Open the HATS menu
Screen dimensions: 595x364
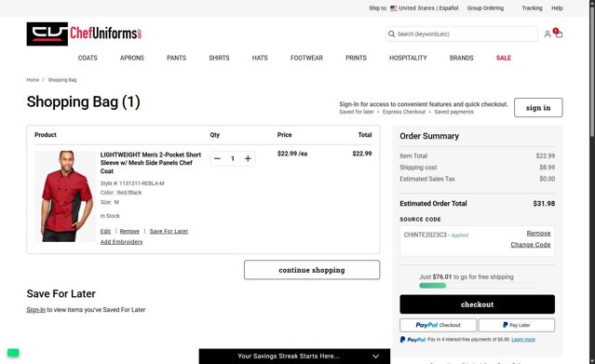click(260, 58)
